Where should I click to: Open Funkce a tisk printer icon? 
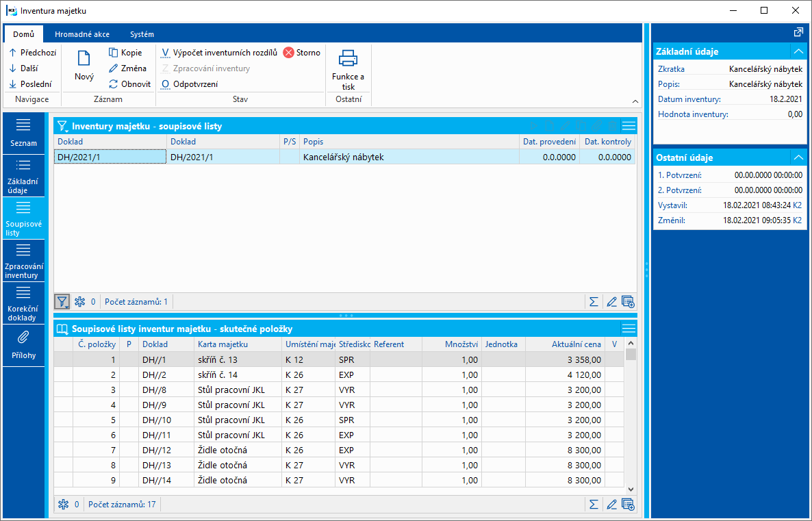pyautogui.click(x=348, y=59)
